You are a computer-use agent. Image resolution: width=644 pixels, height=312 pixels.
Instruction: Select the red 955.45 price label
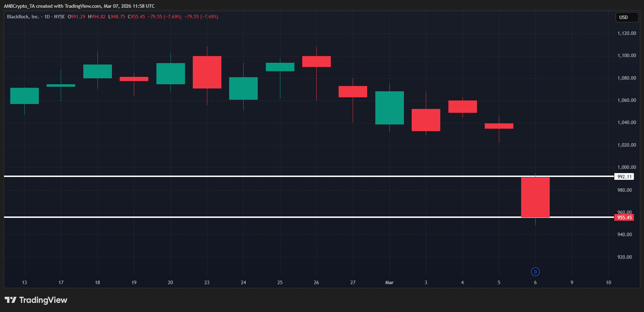tap(624, 218)
